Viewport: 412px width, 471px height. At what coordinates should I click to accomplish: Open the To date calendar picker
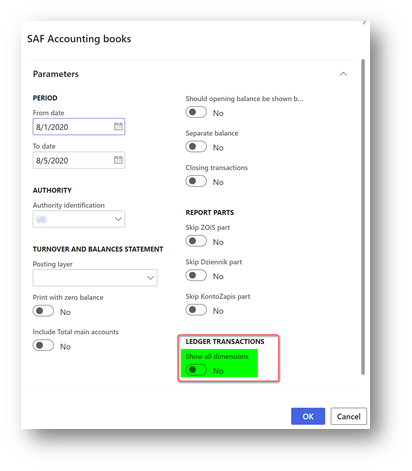click(118, 160)
